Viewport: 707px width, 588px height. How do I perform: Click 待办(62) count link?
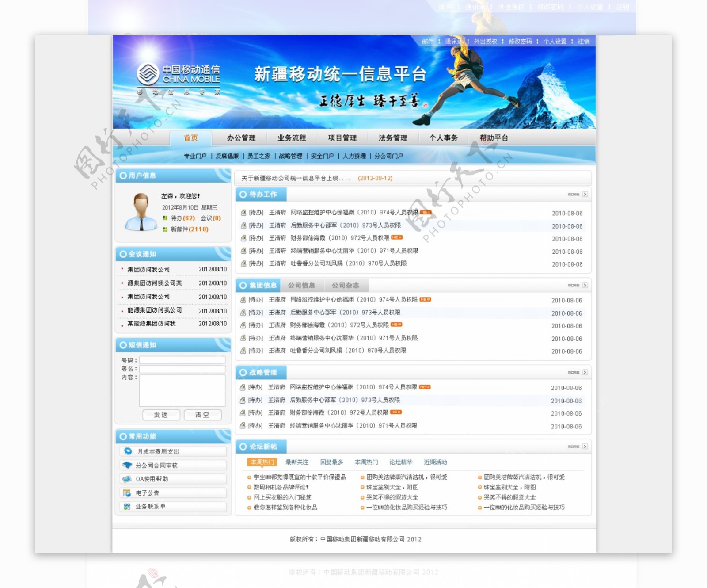click(183, 218)
